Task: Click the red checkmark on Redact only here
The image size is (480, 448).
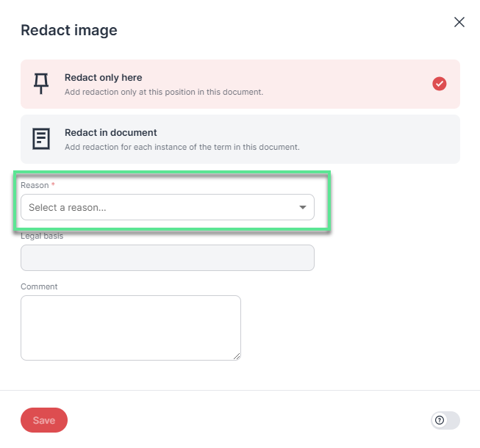Action: 440,84
